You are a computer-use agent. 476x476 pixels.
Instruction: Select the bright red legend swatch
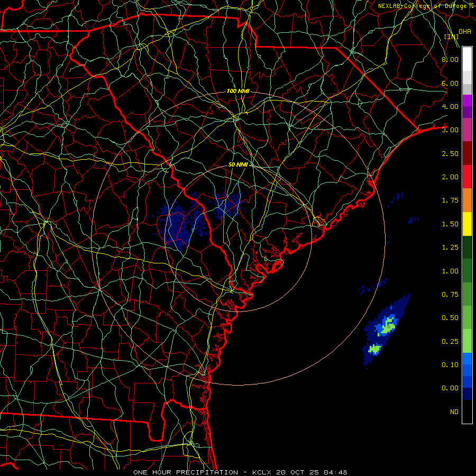point(467,177)
